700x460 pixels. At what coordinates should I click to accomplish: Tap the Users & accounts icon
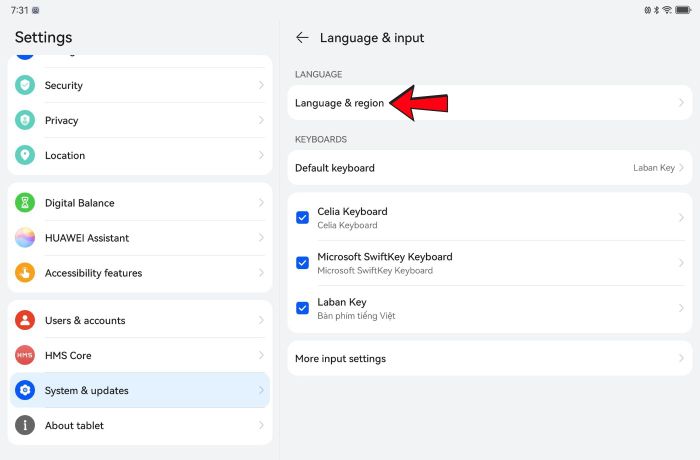[25, 321]
